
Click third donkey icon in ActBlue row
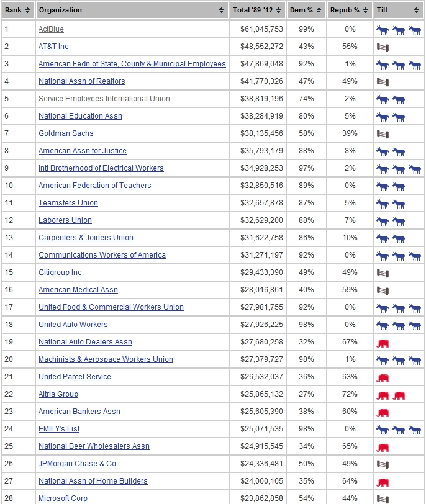click(415, 30)
